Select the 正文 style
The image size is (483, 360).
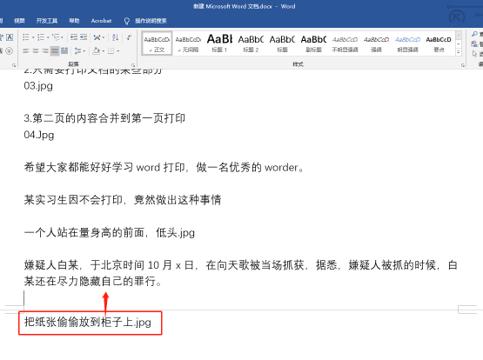pyautogui.click(x=157, y=43)
